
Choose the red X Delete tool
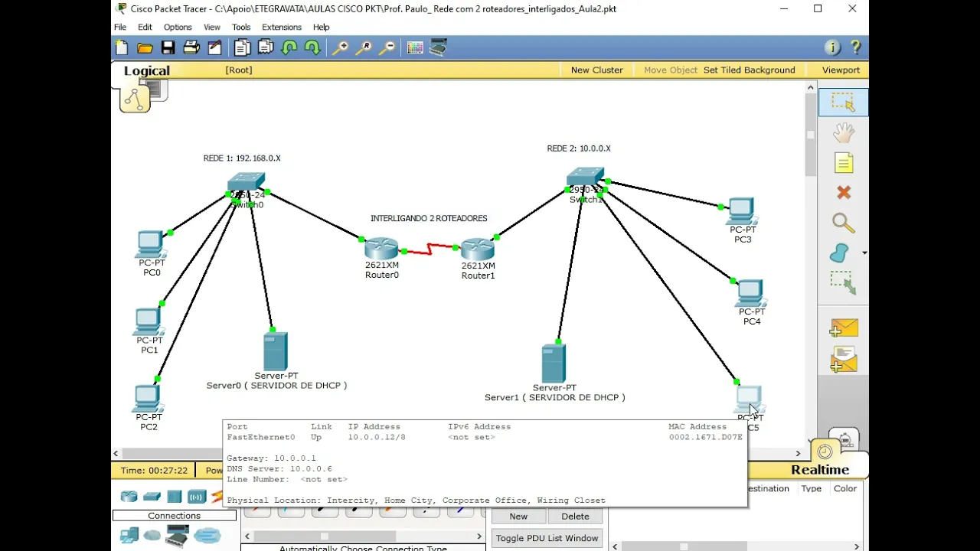point(843,193)
